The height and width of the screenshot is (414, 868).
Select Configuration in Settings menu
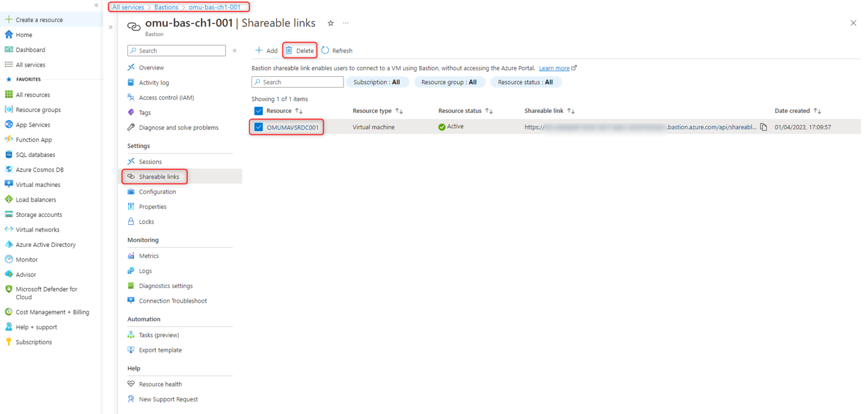(x=157, y=191)
